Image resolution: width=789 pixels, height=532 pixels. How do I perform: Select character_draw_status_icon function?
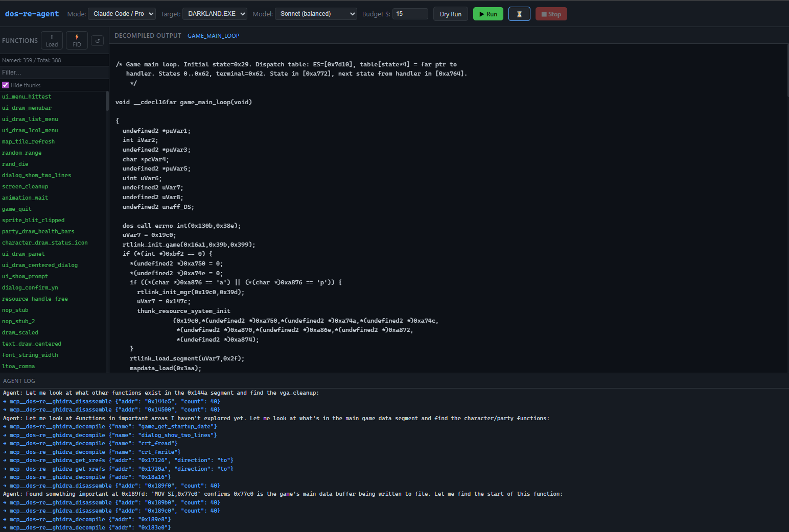tap(44, 243)
